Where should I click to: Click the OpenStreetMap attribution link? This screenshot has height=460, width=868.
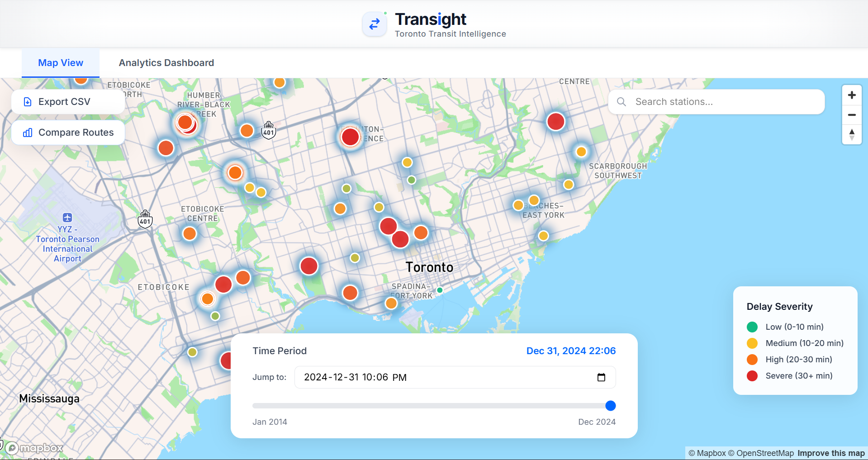[761, 453]
